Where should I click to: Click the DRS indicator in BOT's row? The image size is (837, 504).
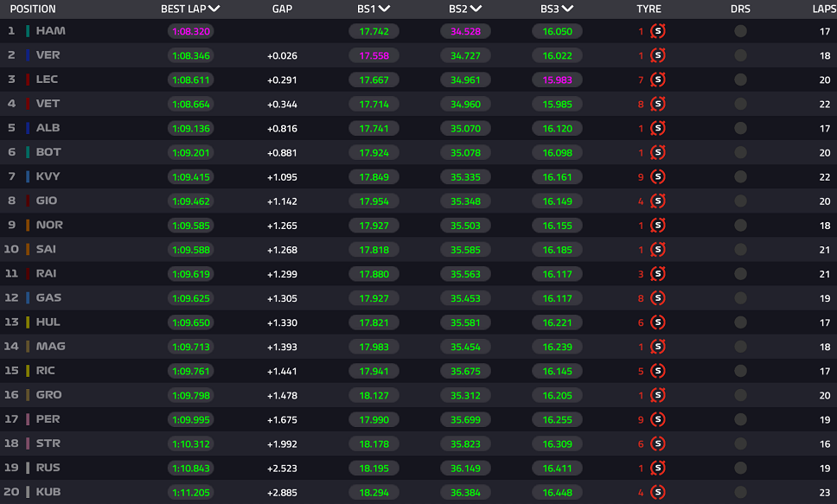[x=740, y=152]
